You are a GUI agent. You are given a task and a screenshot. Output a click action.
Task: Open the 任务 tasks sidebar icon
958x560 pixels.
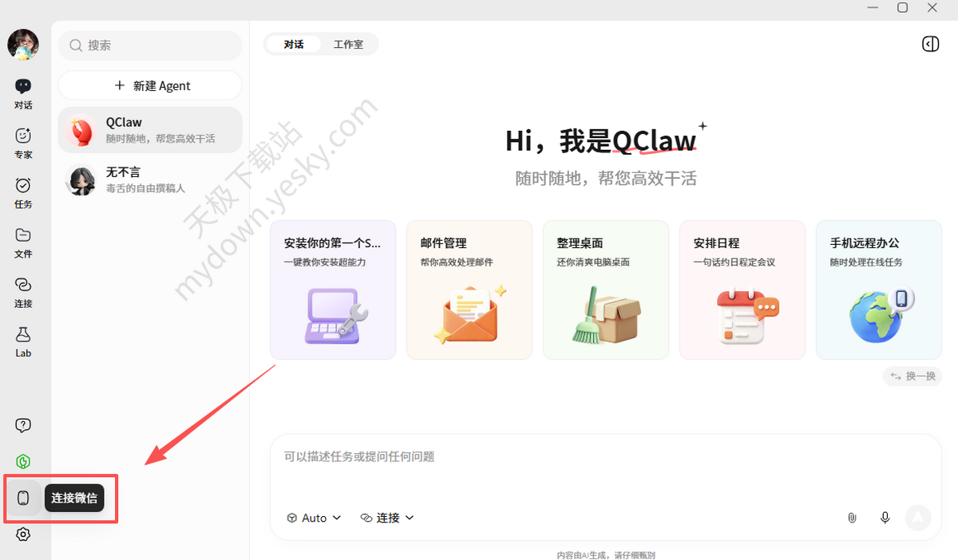pyautogui.click(x=23, y=185)
